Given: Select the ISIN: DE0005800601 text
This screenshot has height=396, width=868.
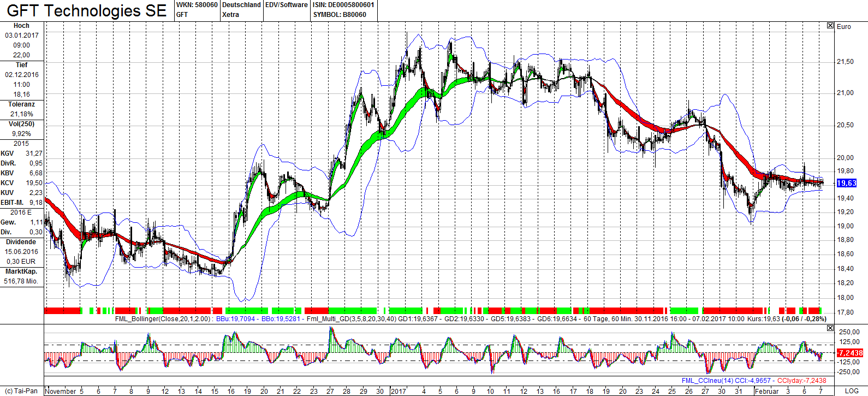Looking at the screenshot, I should click(344, 5).
